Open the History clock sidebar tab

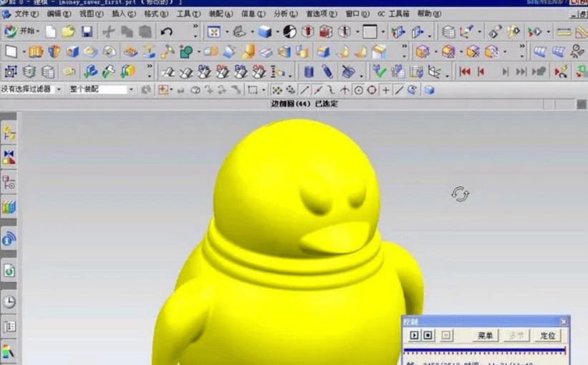9,302
